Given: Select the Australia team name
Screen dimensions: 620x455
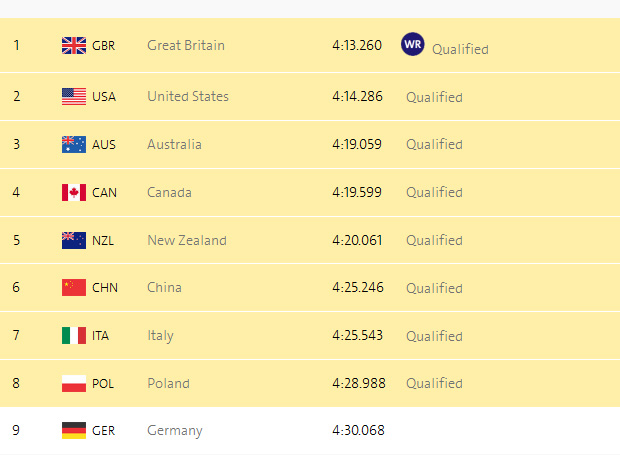Looking at the screenshot, I should (174, 144).
